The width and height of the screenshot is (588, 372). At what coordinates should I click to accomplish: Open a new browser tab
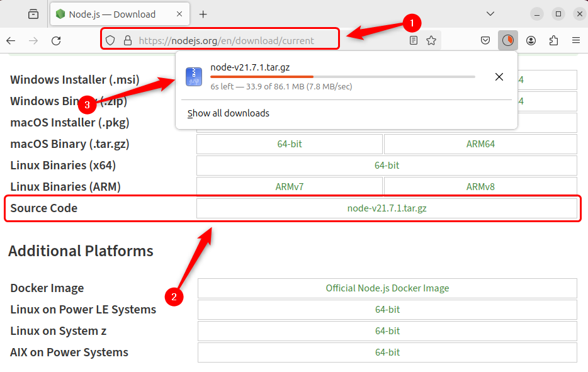[x=203, y=14]
